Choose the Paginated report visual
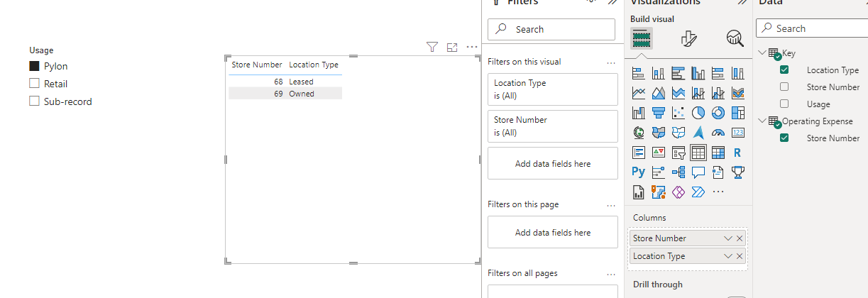 coord(638,192)
